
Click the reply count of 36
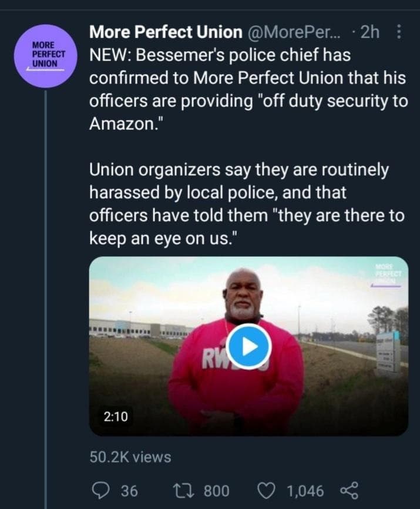[128, 490]
